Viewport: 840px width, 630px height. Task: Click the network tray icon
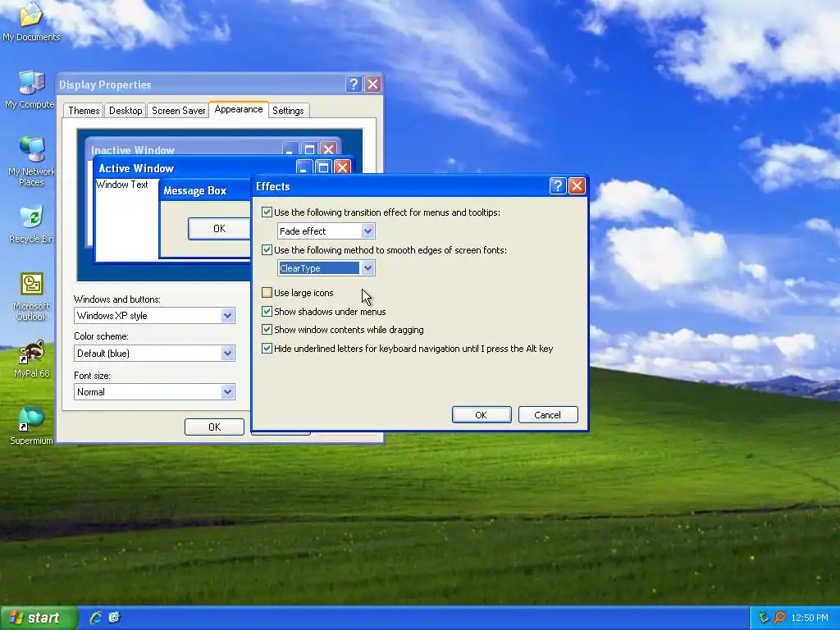pyautogui.click(x=764, y=618)
